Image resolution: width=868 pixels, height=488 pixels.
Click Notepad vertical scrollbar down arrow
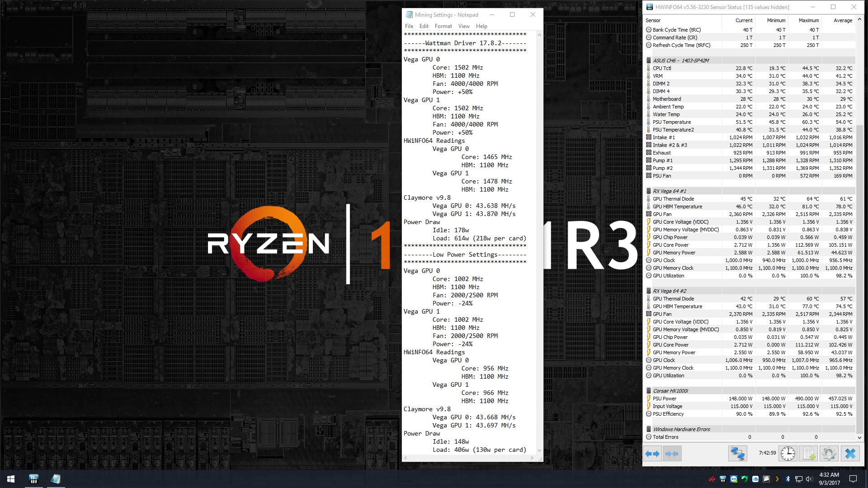539,450
